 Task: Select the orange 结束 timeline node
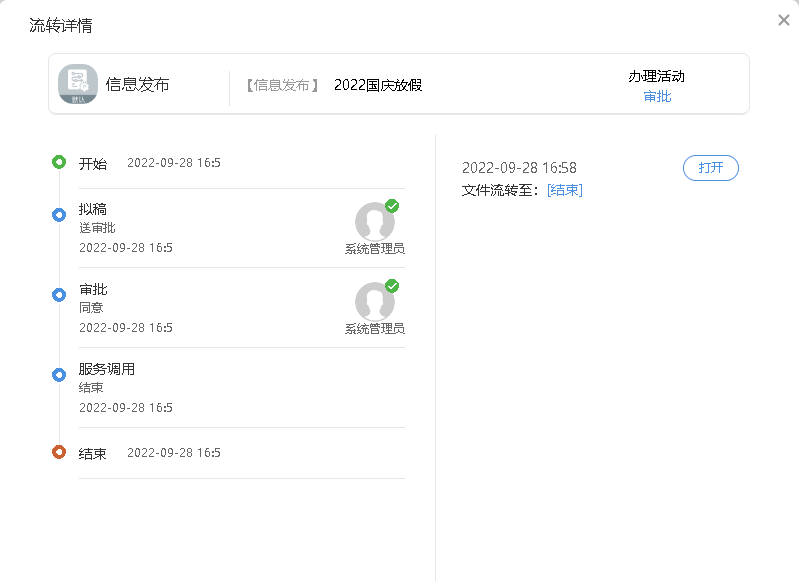(x=59, y=452)
